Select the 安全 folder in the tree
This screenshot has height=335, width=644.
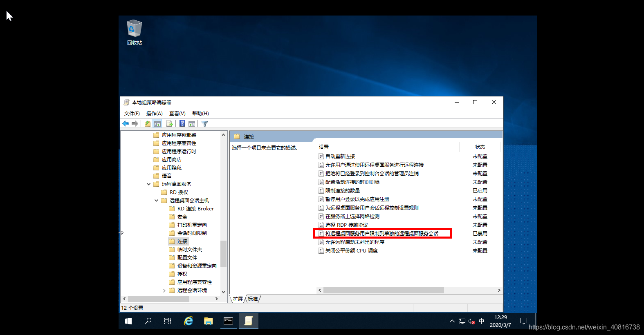click(x=182, y=217)
